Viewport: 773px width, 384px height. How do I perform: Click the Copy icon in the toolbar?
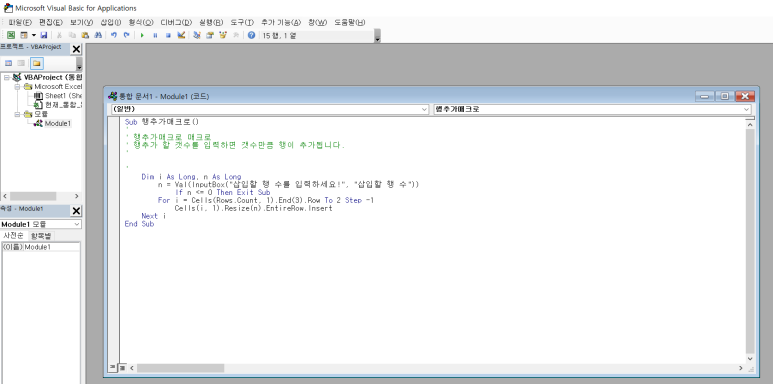pyautogui.click(x=72, y=35)
